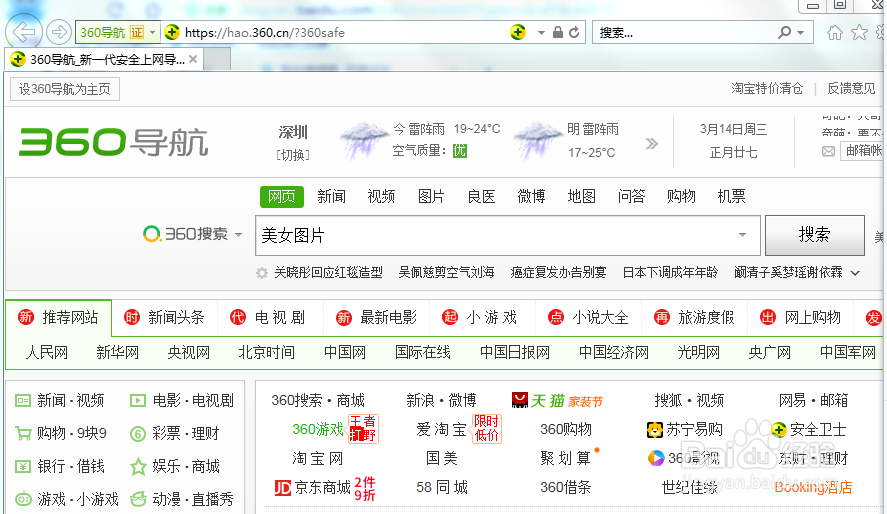Show more weather days double-arrow
Image resolution: width=887 pixels, height=514 pixels.
pyautogui.click(x=652, y=144)
